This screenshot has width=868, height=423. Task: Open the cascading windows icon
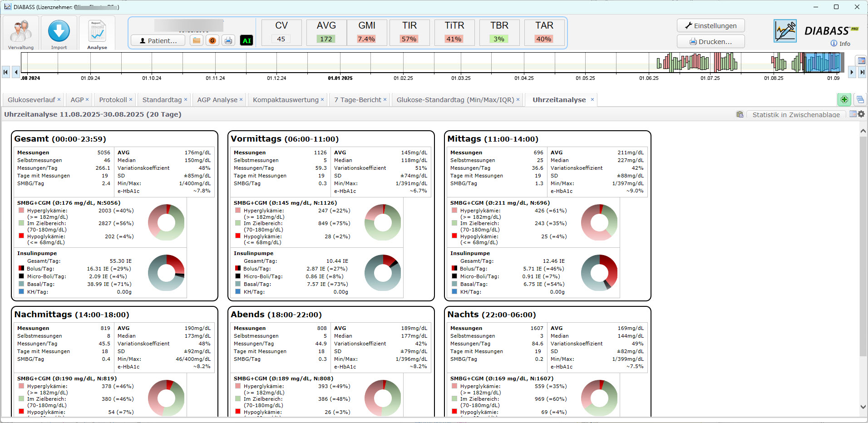click(x=860, y=99)
